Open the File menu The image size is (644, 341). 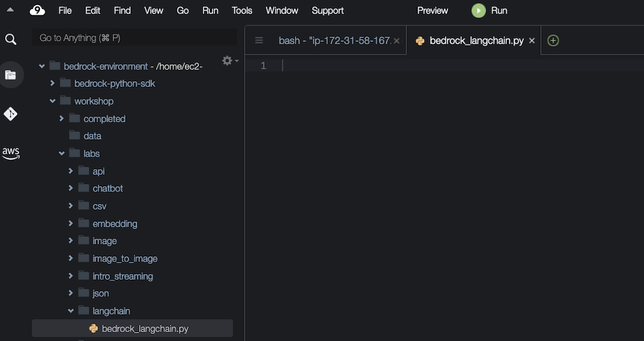pos(65,10)
